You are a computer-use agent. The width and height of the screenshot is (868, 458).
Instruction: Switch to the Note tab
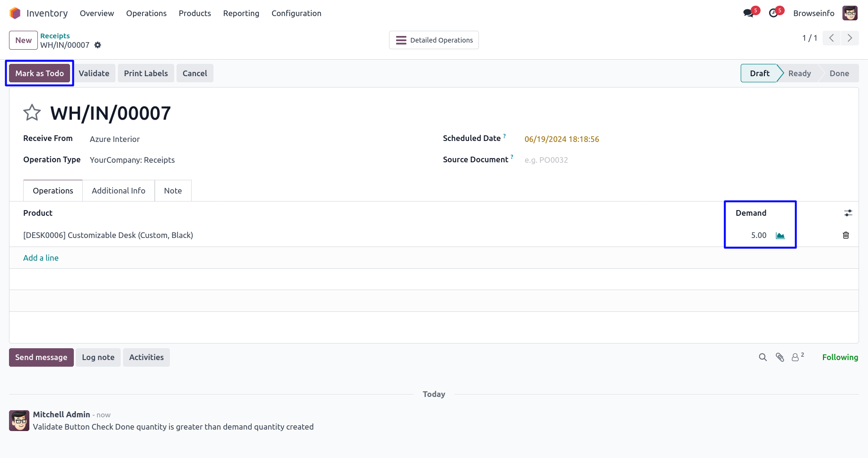173,191
